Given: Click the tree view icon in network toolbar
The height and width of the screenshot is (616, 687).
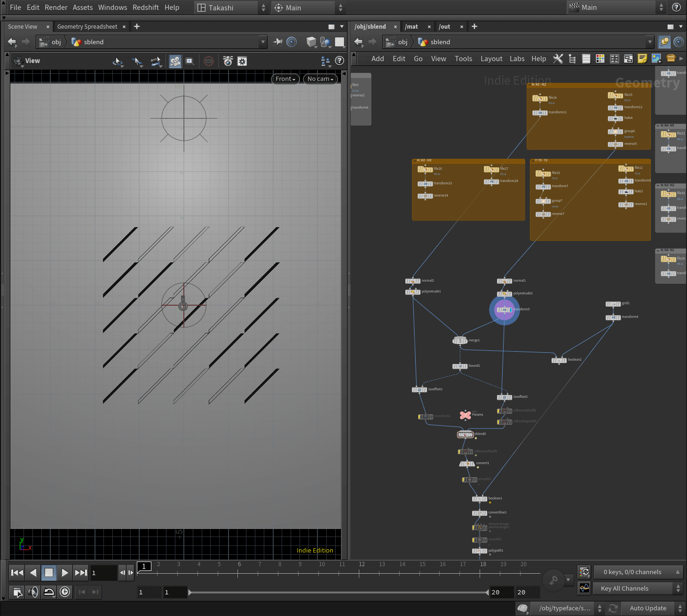Looking at the screenshot, I should coord(572,59).
